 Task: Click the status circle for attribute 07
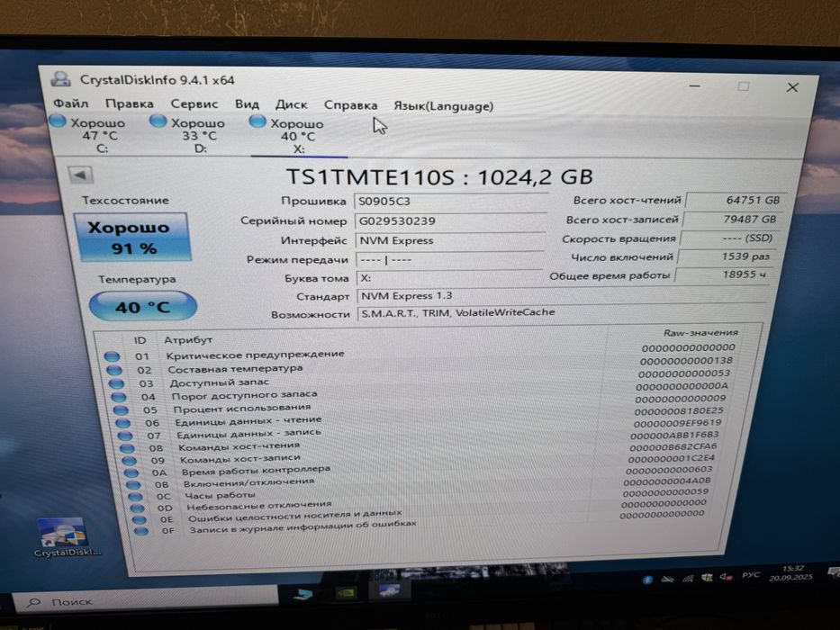[x=125, y=436]
